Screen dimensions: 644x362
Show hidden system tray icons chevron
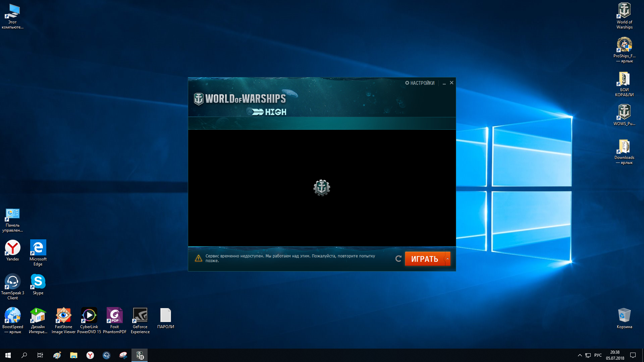pyautogui.click(x=580, y=355)
